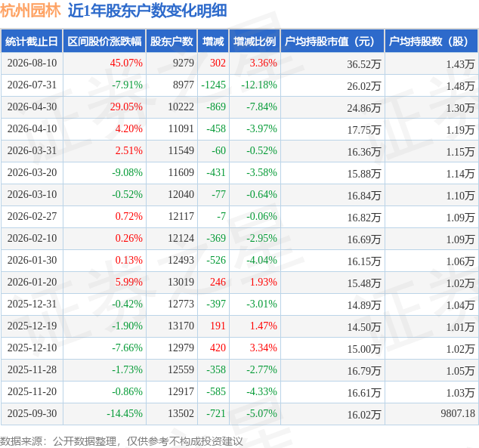Click the 近1年股东户数变化明细 heading

tap(147, 11)
